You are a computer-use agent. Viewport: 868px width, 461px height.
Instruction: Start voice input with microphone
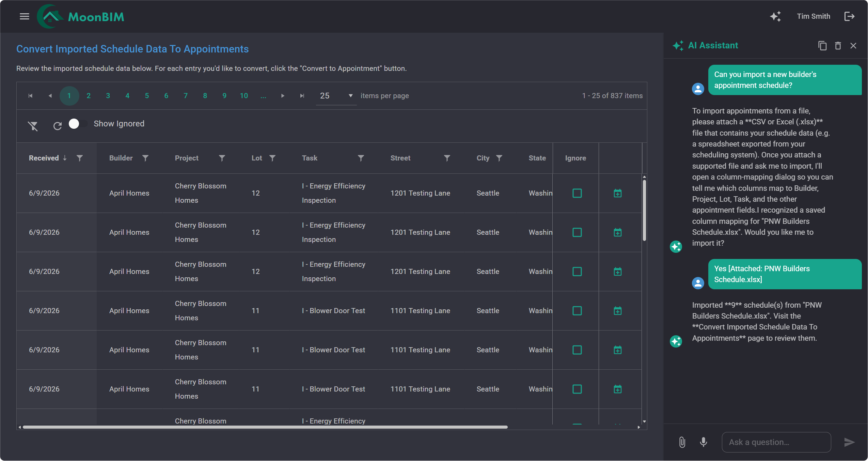(704, 442)
